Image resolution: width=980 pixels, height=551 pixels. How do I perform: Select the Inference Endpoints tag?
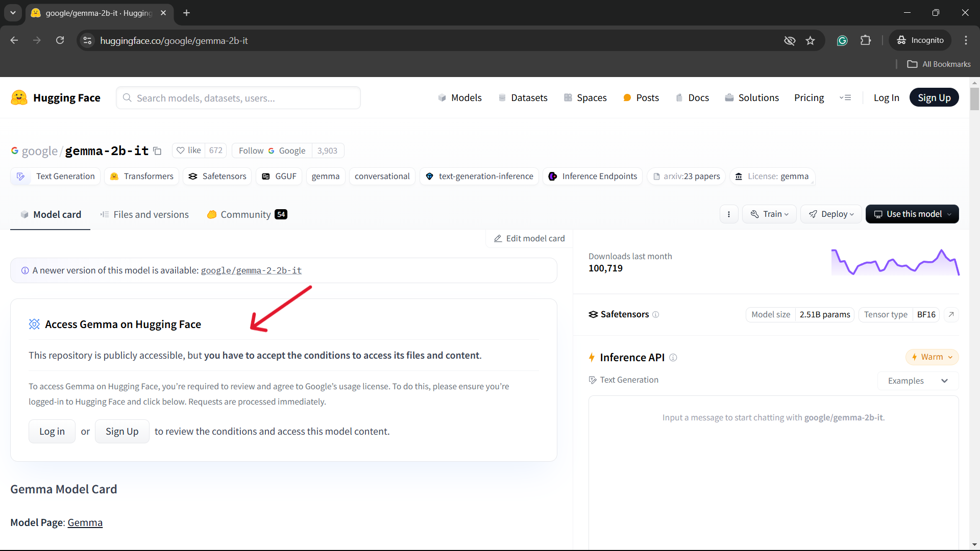tap(592, 176)
